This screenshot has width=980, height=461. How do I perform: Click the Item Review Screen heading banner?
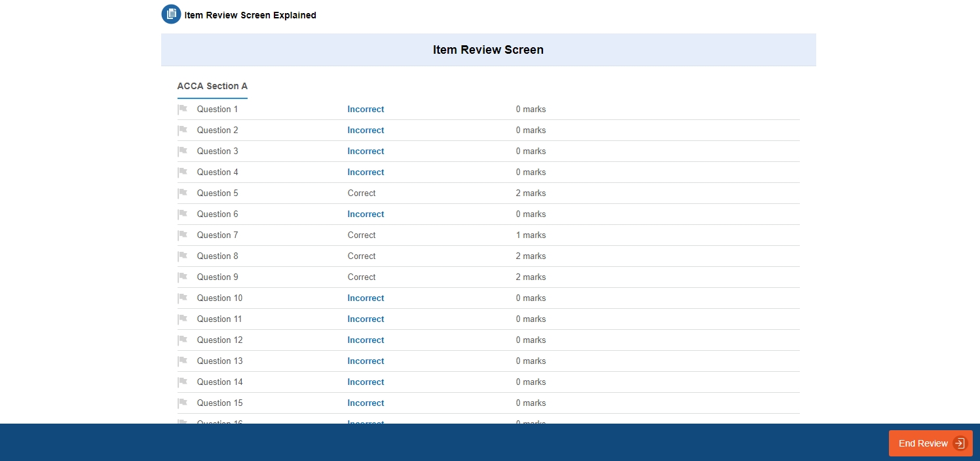489,50
